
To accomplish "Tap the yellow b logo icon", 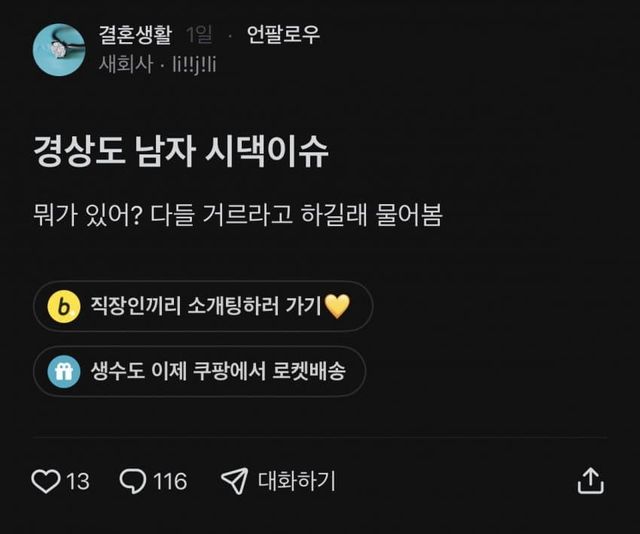I will coord(64,307).
